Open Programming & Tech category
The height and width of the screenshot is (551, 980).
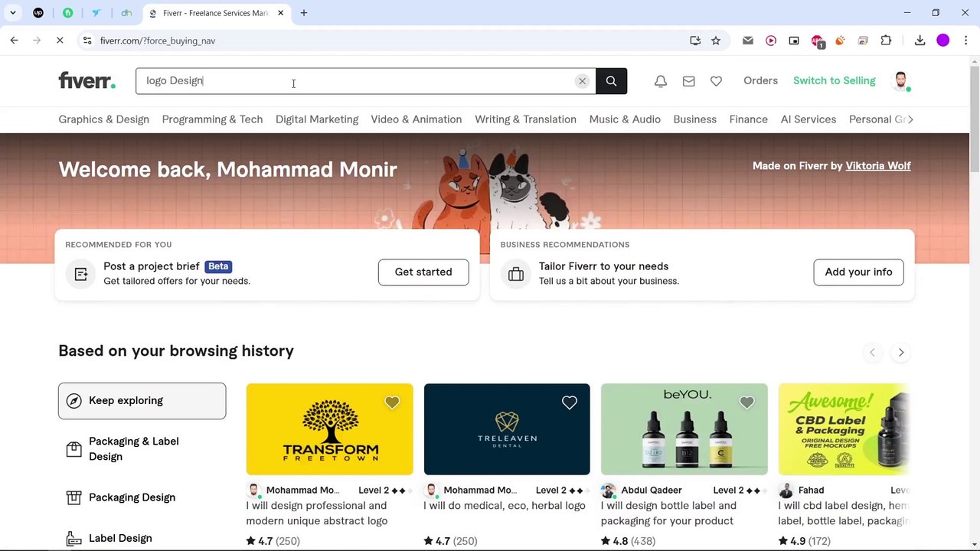point(212,119)
